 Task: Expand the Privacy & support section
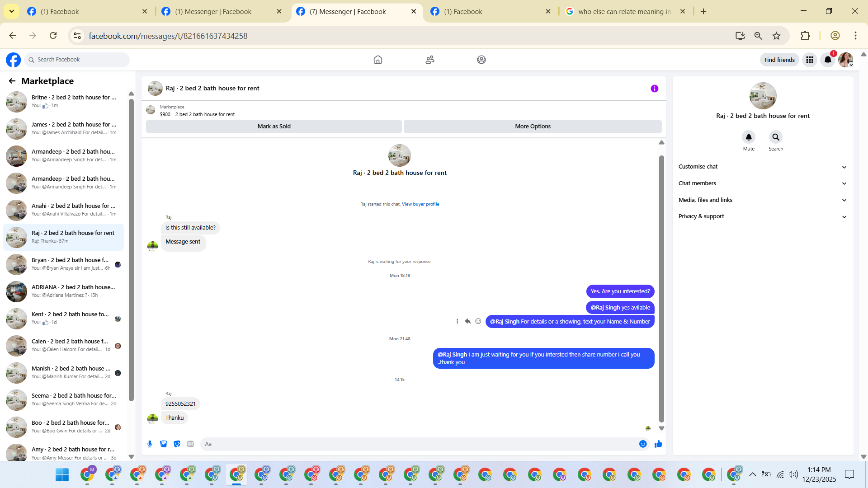pyautogui.click(x=762, y=216)
